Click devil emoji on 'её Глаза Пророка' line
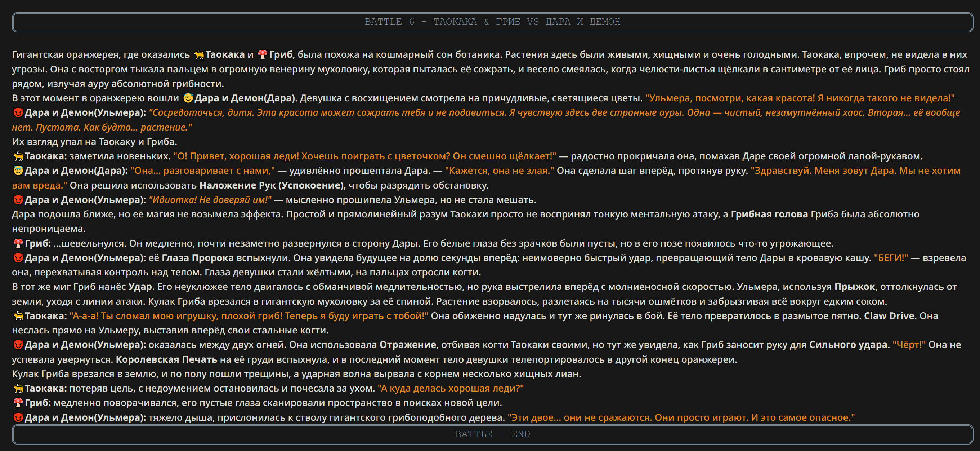980x451 pixels. pos(18,258)
